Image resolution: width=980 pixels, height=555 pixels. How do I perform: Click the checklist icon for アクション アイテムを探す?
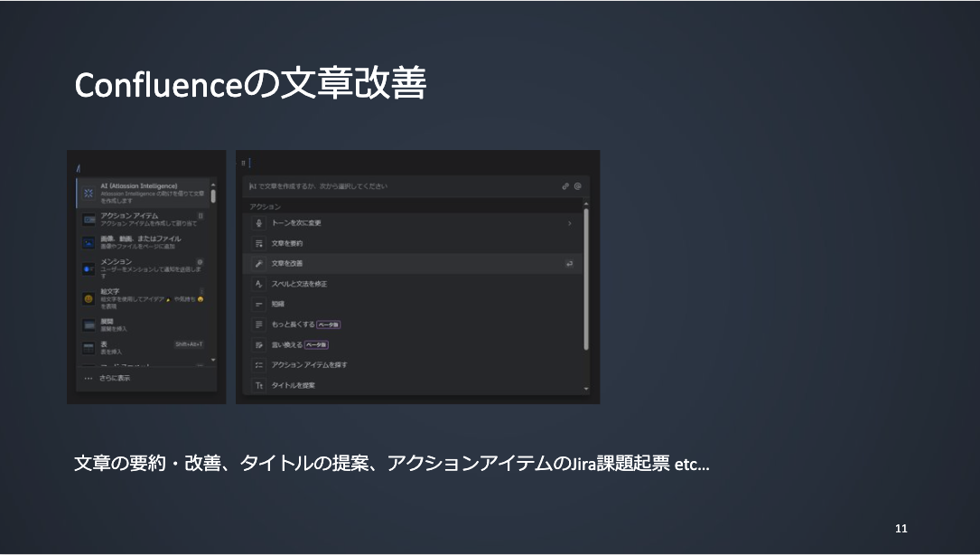[258, 365]
